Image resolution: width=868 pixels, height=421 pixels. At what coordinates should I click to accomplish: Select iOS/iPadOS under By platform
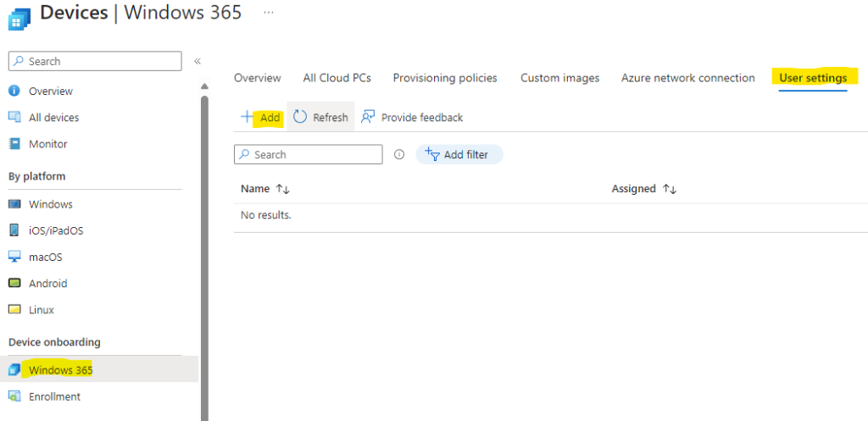pyautogui.click(x=56, y=230)
